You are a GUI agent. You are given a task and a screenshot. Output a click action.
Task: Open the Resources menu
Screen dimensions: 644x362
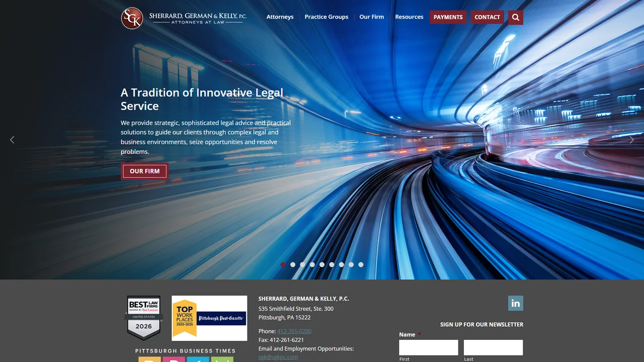[x=409, y=17]
